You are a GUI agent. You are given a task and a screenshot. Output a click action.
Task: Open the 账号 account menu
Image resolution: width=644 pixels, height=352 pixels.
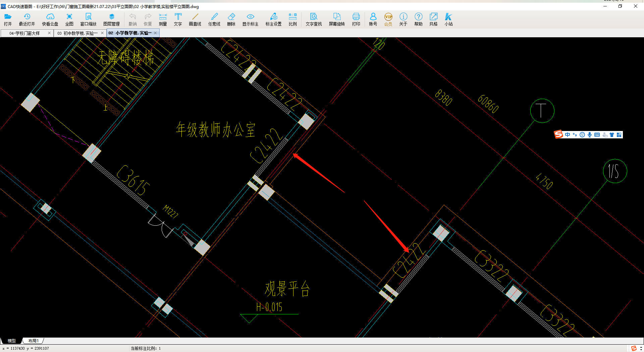point(373,19)
